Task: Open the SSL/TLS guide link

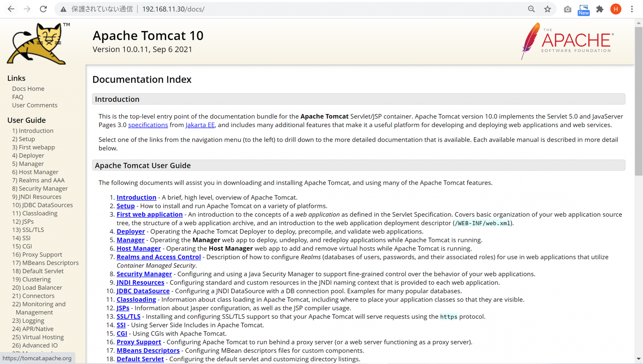Action: 128,316
